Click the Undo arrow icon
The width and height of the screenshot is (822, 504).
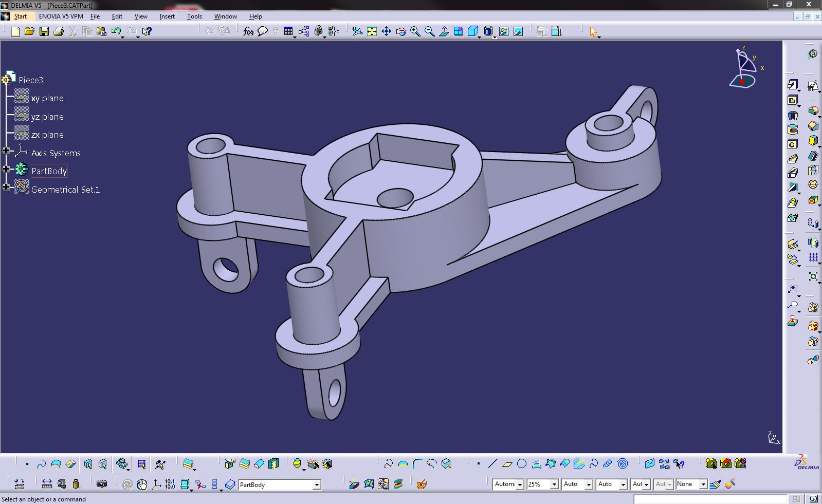click(116, 32)
